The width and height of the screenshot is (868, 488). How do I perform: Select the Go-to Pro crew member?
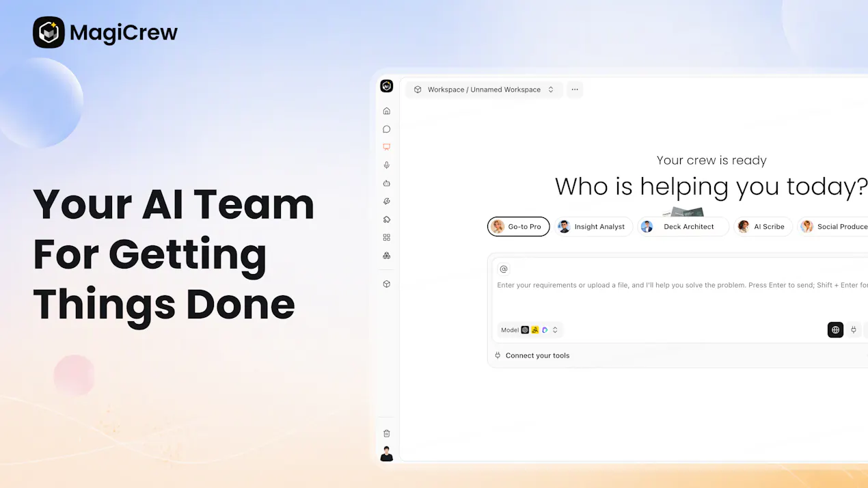click(x=518, y=227)
